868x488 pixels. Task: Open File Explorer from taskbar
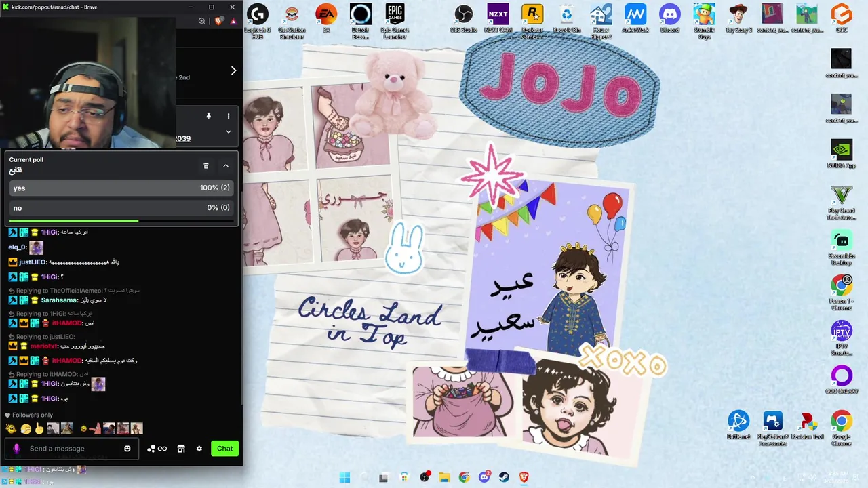pyautogui.click(x=444, y=477)
